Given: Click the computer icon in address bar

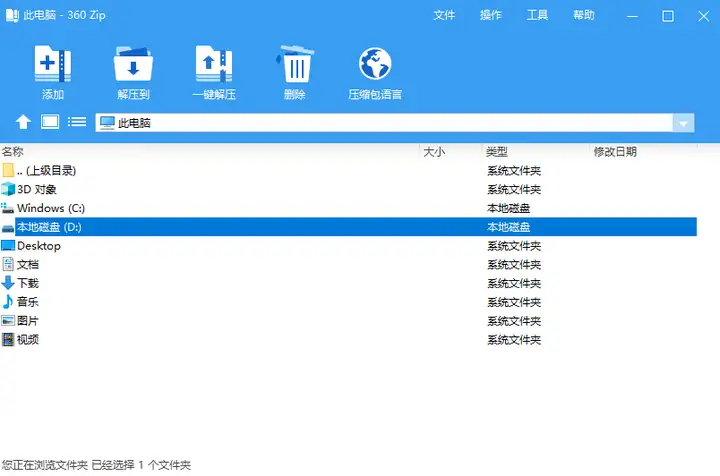Looking at the screenshot, I should (107, 123).
